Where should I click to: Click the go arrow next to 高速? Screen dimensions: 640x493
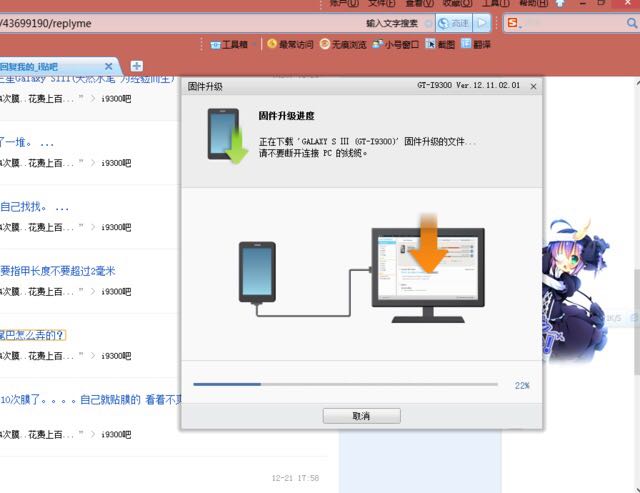tap(482, 23)
